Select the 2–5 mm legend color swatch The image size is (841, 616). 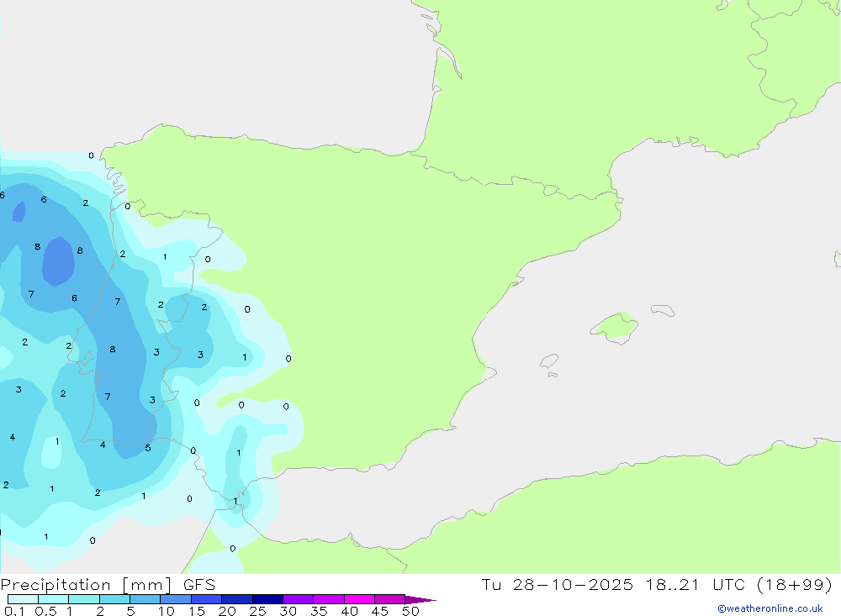point(114,599)
